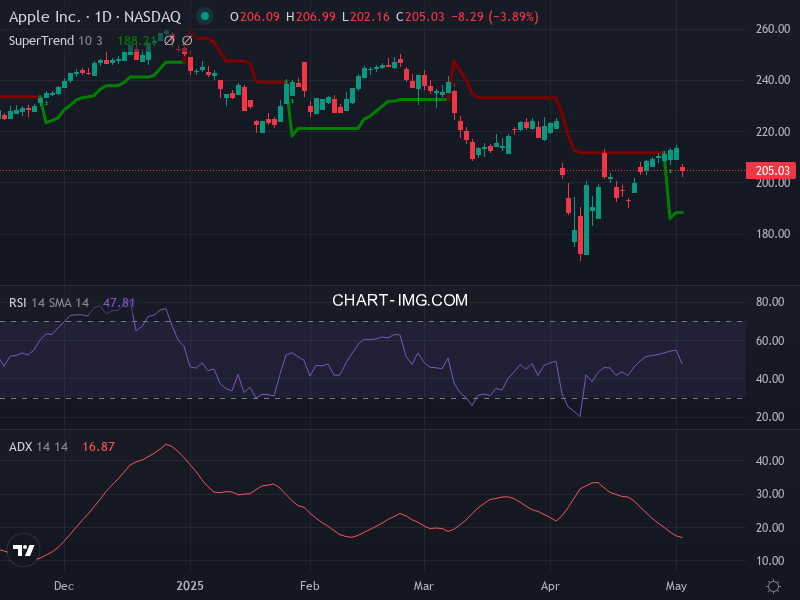Open the ADX 14 14 legend

[x=38, y=446]
